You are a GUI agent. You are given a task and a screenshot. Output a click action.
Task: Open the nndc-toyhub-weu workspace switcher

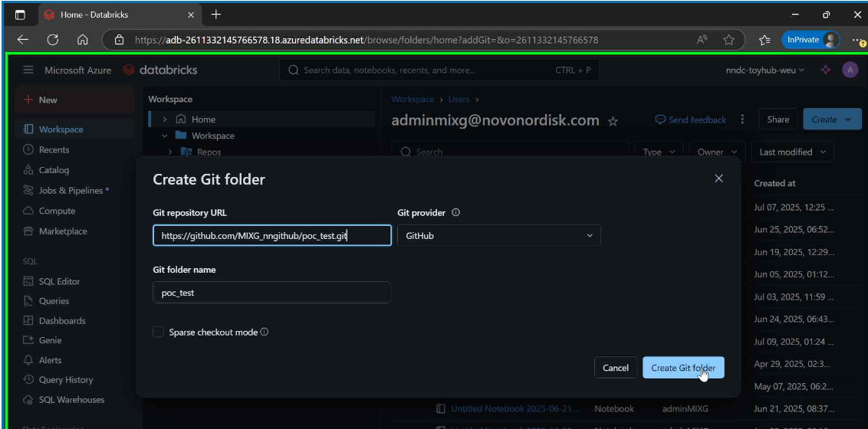[x=765, y=70]
